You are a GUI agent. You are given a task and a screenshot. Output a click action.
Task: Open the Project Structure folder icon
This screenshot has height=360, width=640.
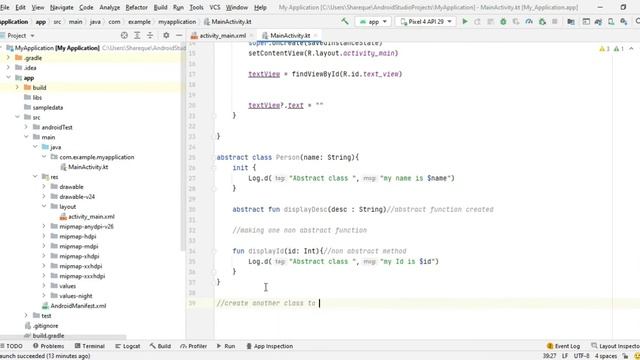point(571,22)
